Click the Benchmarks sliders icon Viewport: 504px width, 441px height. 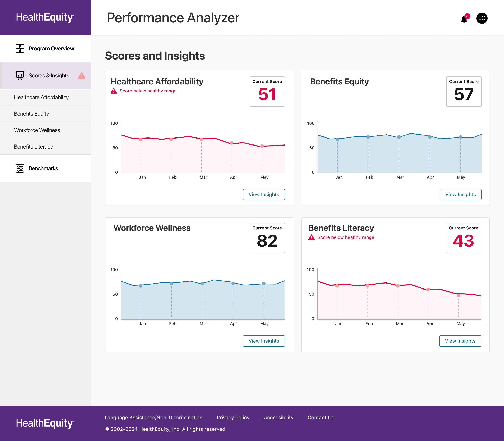[20, 168]
